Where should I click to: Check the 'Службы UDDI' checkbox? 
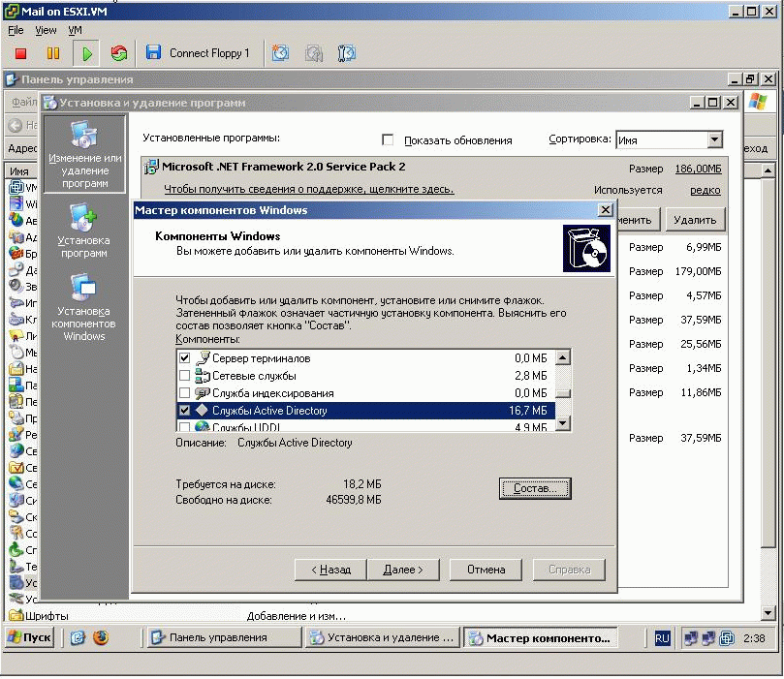coord(184,427)
